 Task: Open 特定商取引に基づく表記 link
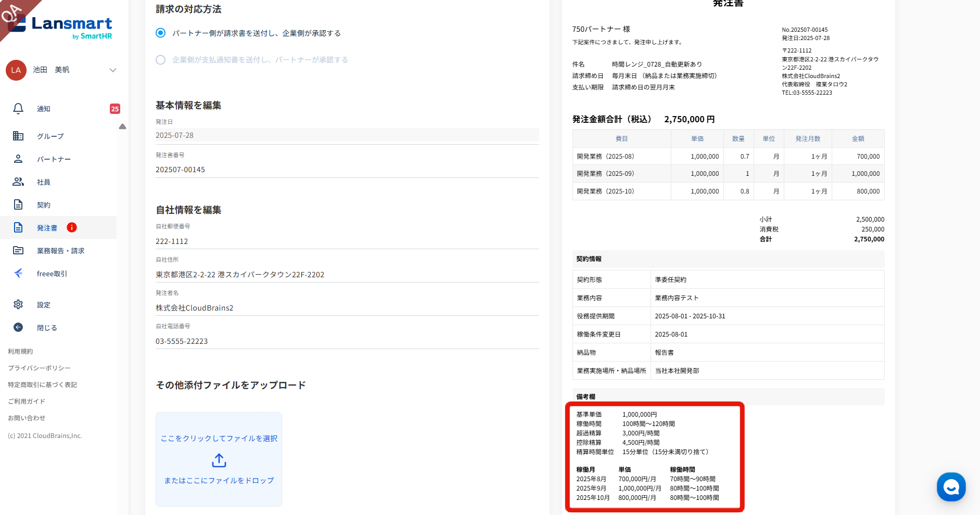pos(42,385)
